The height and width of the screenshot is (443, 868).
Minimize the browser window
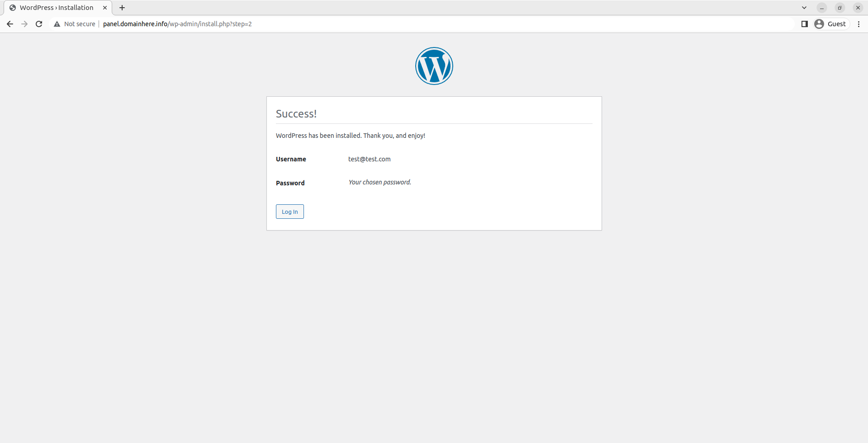(x=822, y=8)
